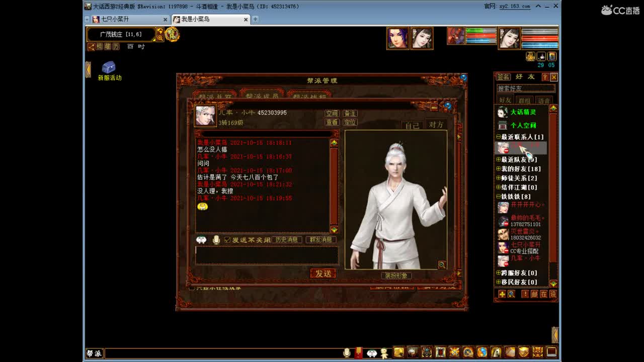Open the 装扮形象 outfit button
The height and width of the screenshot is (362, 644).
396,276
